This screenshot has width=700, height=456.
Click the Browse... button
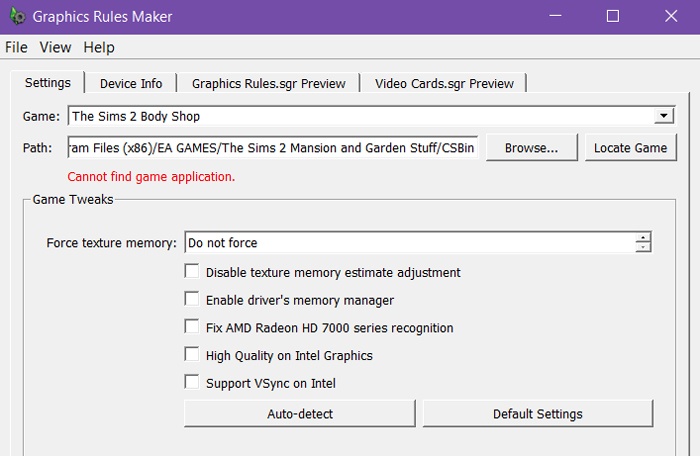531,148
